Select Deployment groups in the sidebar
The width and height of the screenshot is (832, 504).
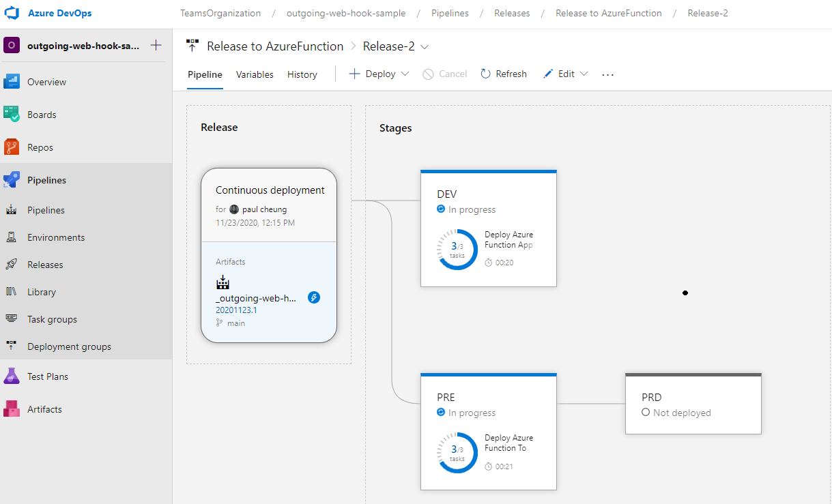pyautogui.click(x=14, y=346)
